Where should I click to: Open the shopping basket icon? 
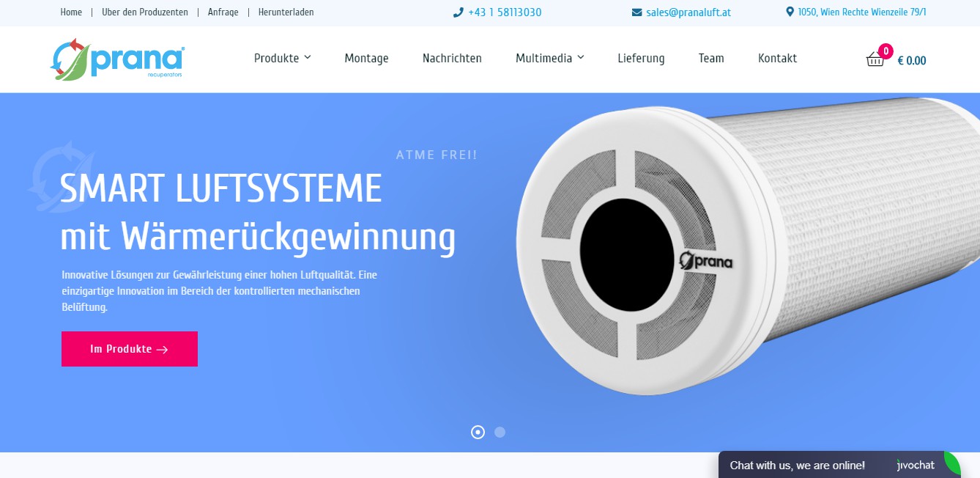875,59
